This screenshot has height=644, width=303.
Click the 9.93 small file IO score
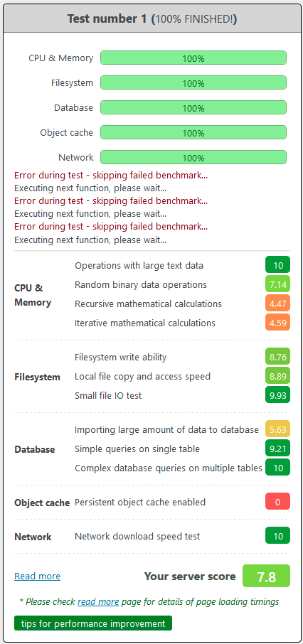click(x=278, y=395)
